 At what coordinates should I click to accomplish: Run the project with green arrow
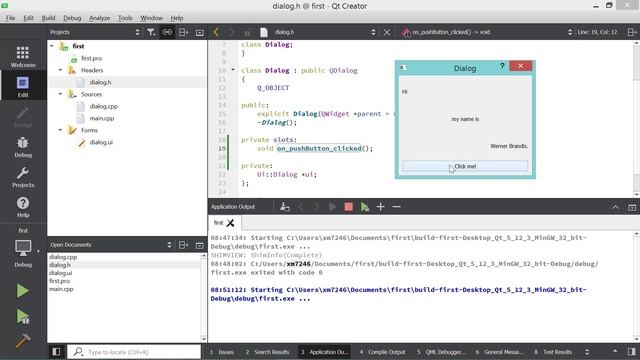pos(23,291)
